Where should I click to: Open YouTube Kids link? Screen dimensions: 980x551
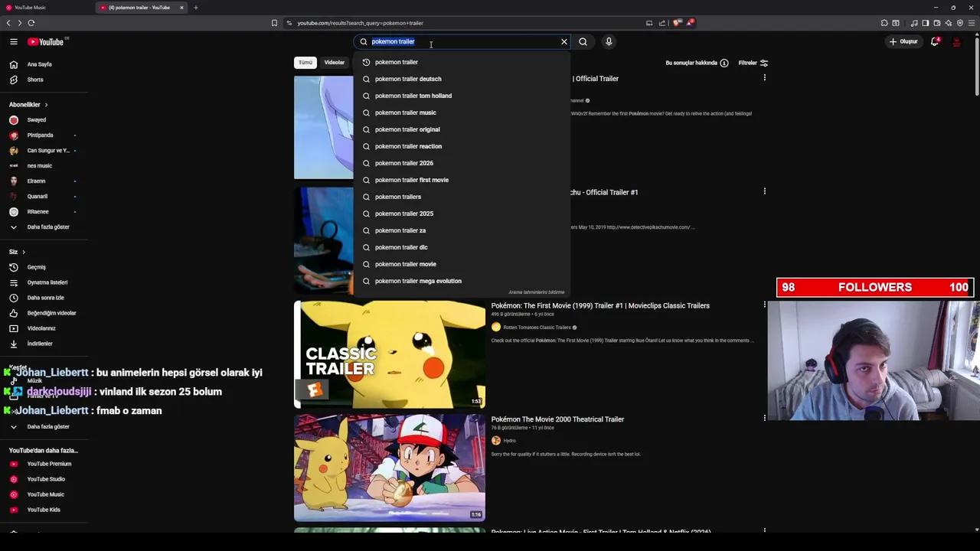[44, 510]
